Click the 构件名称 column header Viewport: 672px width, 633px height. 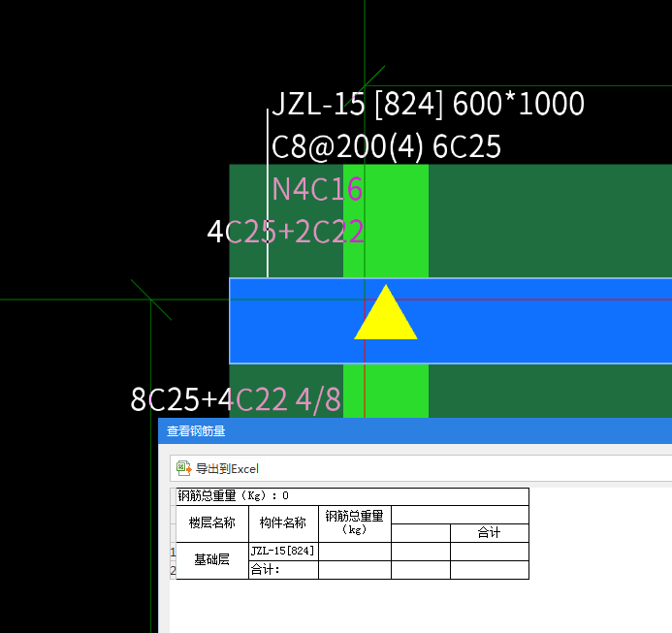point(283,523)
